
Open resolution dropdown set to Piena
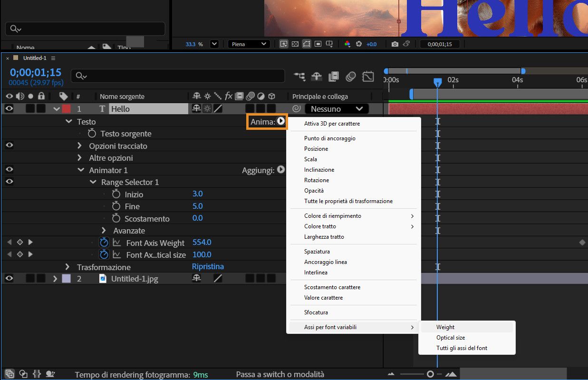pos(249,44)
